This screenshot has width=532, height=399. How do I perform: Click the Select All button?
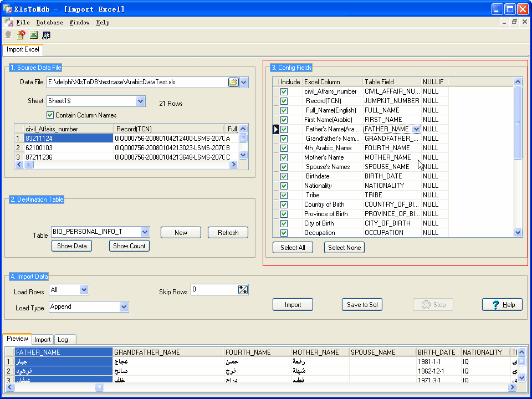coord(293,247)
